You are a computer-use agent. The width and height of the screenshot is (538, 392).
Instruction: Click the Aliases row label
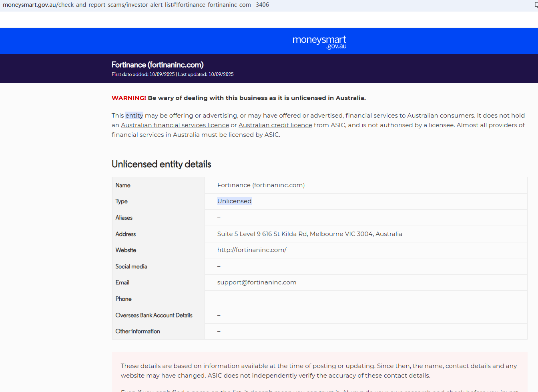tap(124, 218)
